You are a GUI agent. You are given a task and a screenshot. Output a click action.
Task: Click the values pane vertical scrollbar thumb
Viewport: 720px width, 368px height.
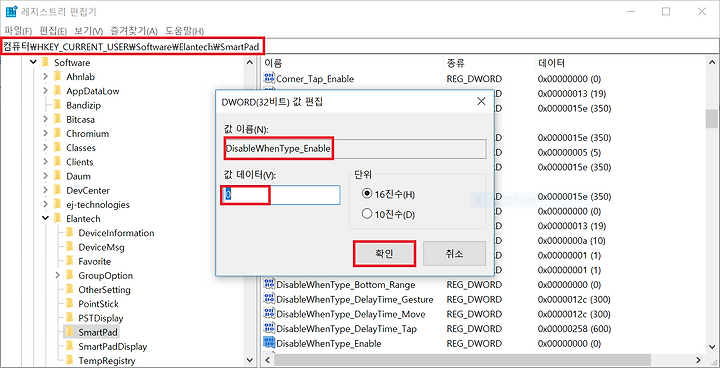(x=712, y=119)
